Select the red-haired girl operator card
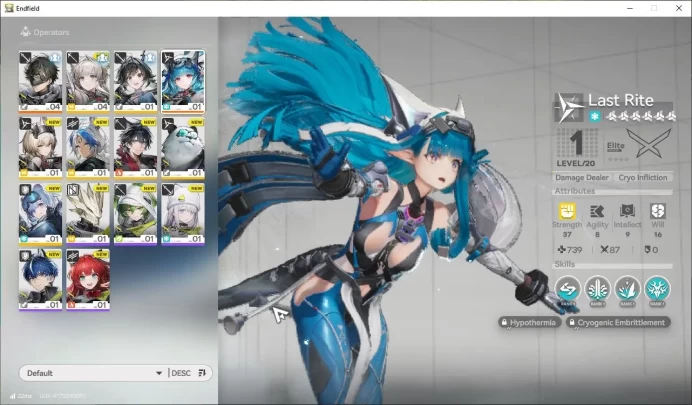The image size is (692, 405). [x=88, y=280]
